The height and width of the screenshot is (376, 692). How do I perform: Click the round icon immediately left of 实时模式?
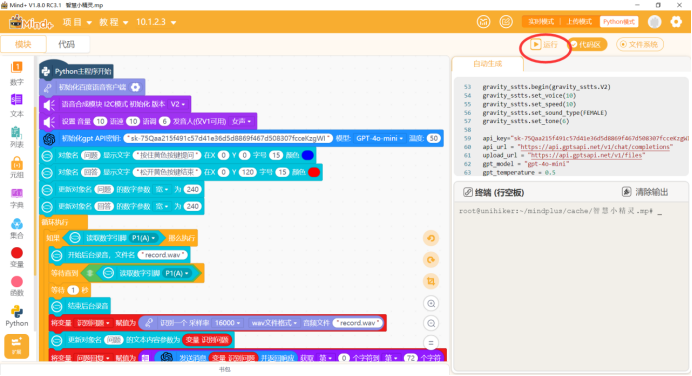(506, 22)
